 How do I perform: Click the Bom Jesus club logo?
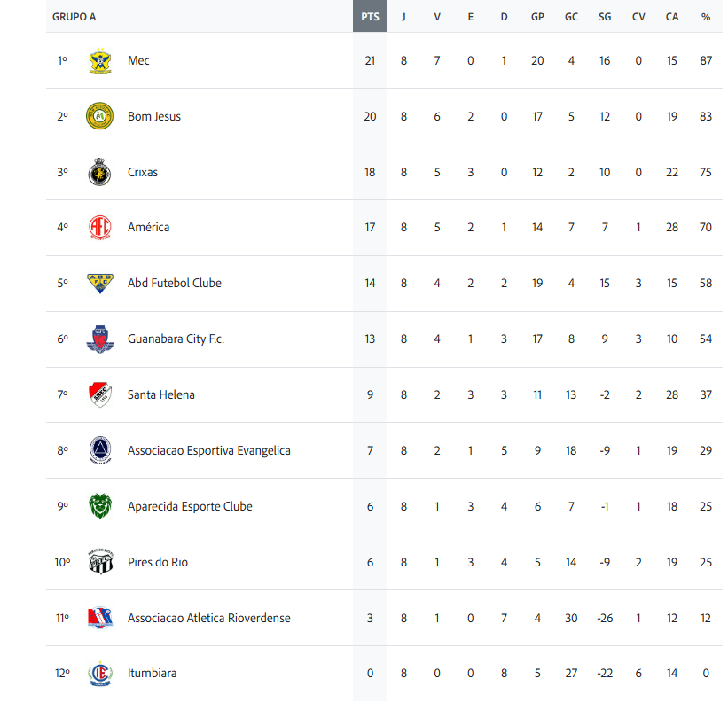tap(100, 116)
